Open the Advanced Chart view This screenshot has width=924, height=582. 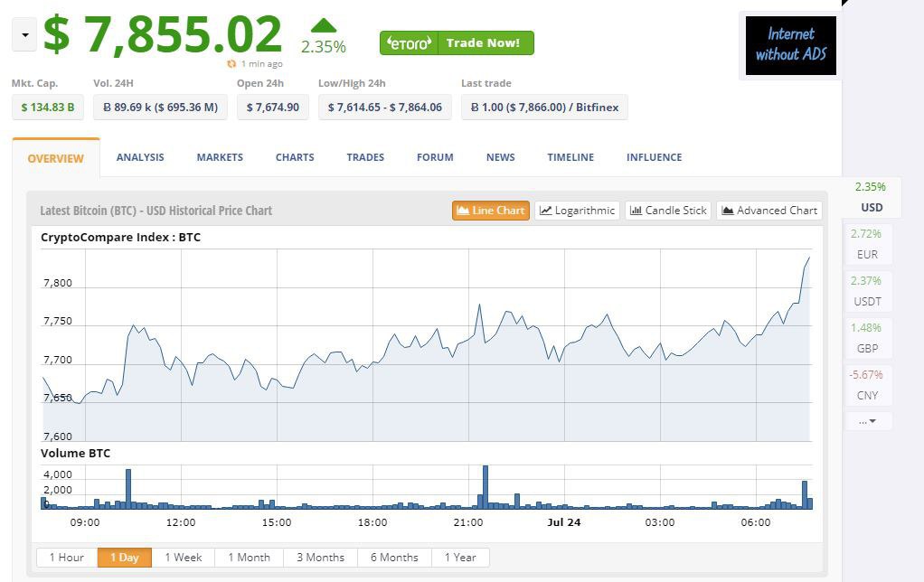point(769,211)
